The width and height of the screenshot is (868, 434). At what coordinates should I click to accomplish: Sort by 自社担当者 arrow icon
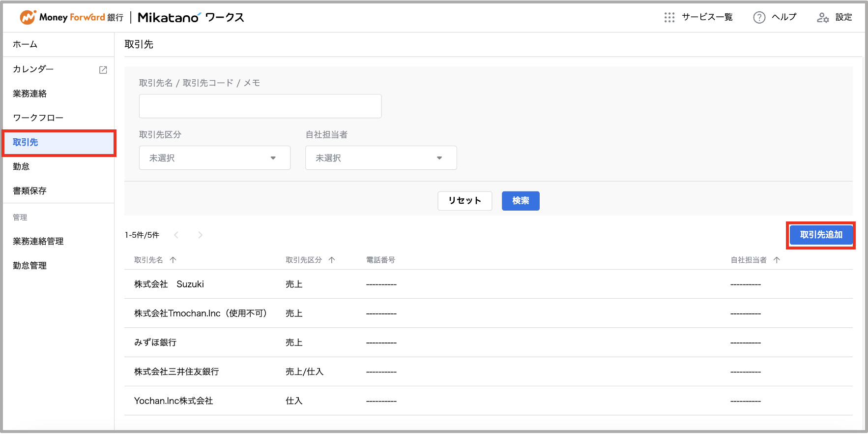click(x=777, y=260)
